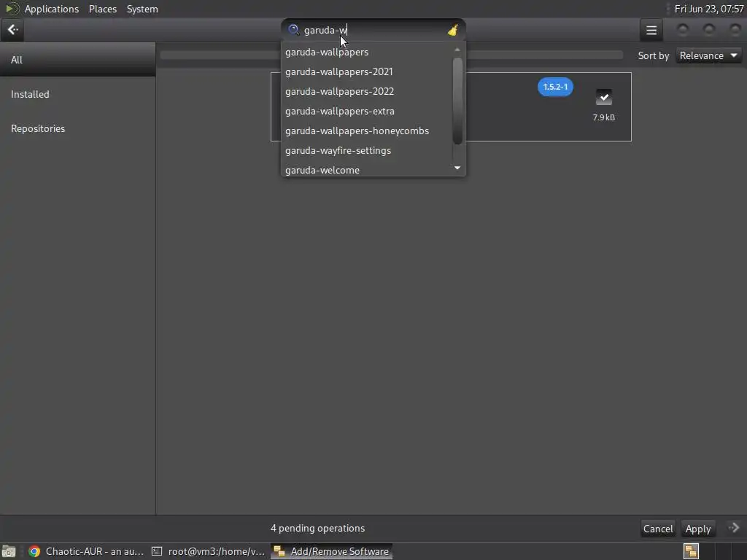Select the Installed category

click(77, 94)
